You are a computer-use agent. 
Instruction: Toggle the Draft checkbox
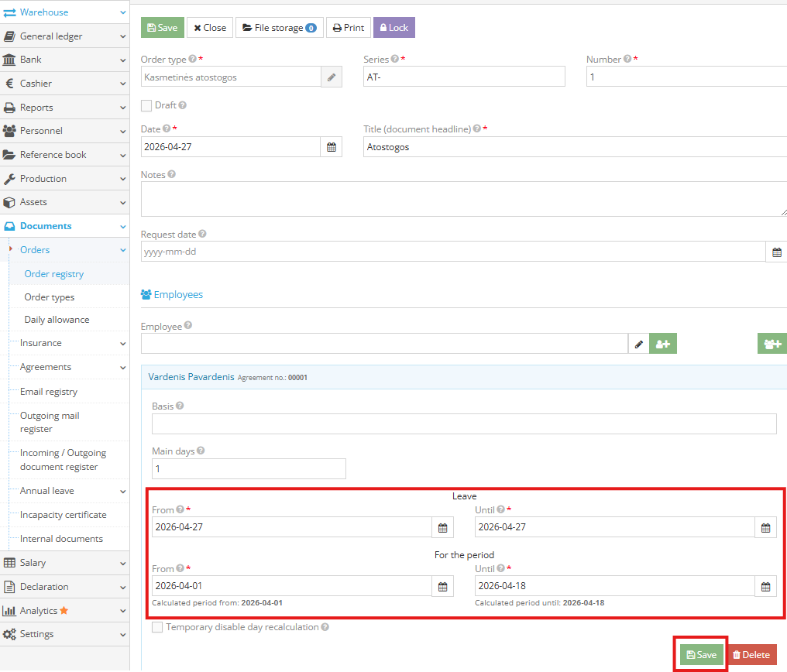(x=146, y=105)
